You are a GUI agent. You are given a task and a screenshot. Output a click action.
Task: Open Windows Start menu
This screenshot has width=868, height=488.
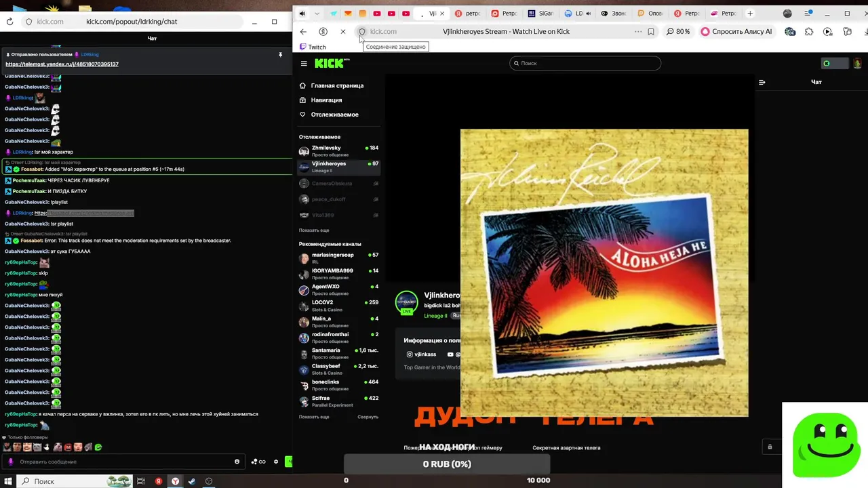[x=7, y=481]
